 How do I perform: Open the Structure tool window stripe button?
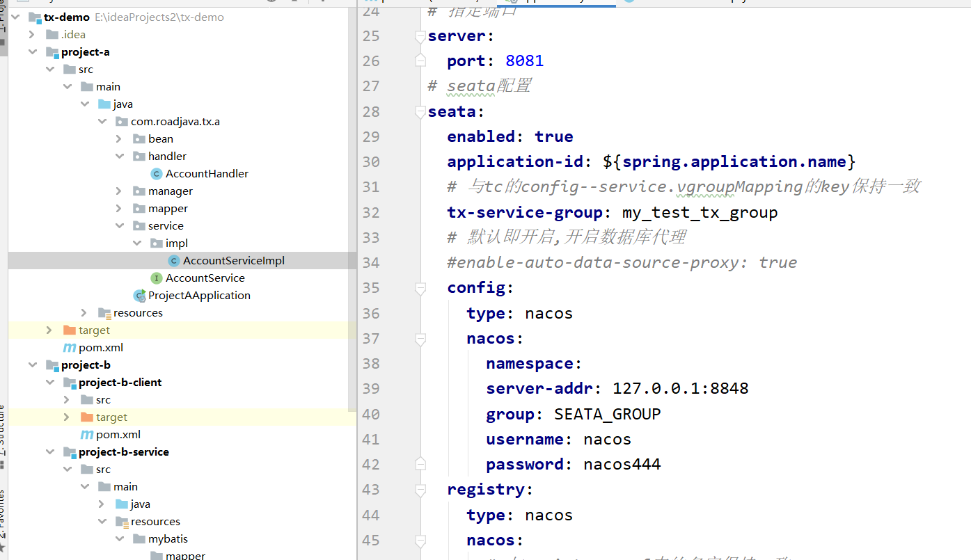pyautogui.click(x=3, y=435)
